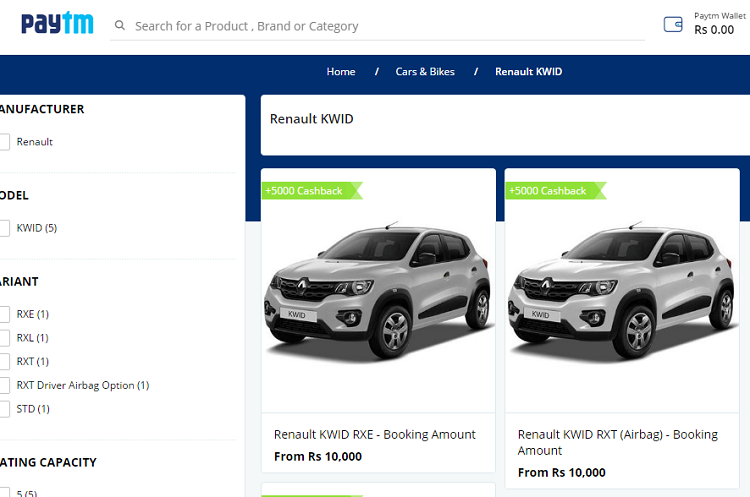Viewport: 750px width, 497px height.
Task: Tick the Renault manufacturer checkbox
Action: click(4, 142)
